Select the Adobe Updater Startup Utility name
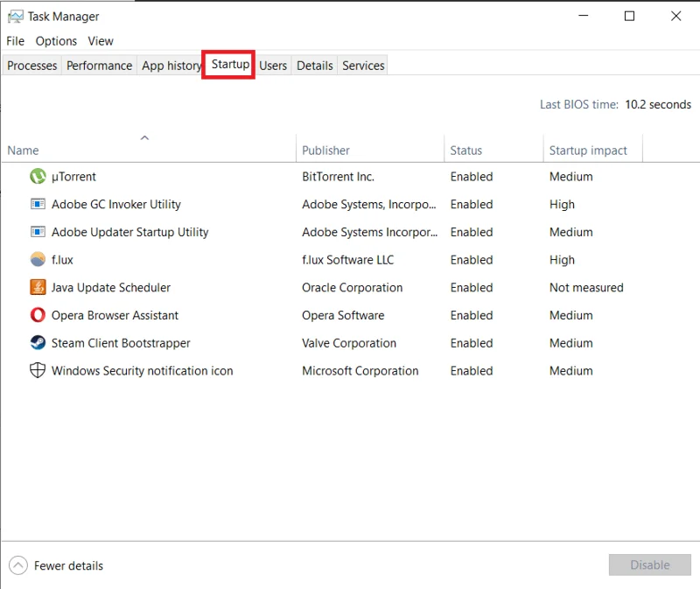 point(129,232)
